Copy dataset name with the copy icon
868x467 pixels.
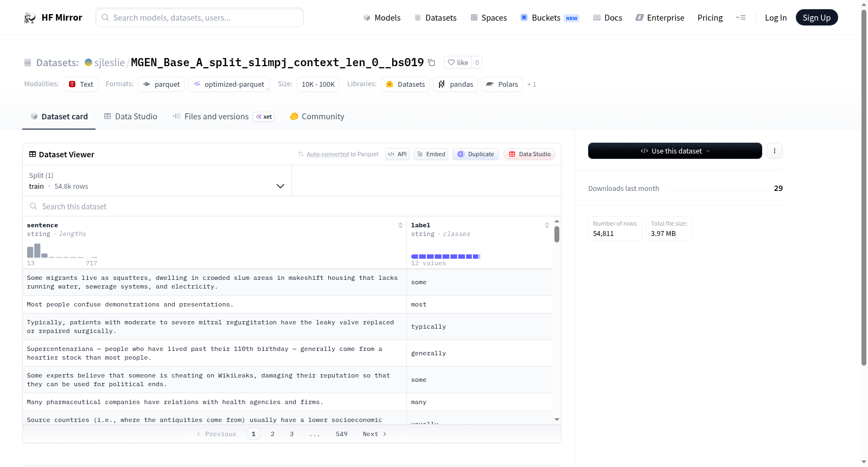click(431, 62)
